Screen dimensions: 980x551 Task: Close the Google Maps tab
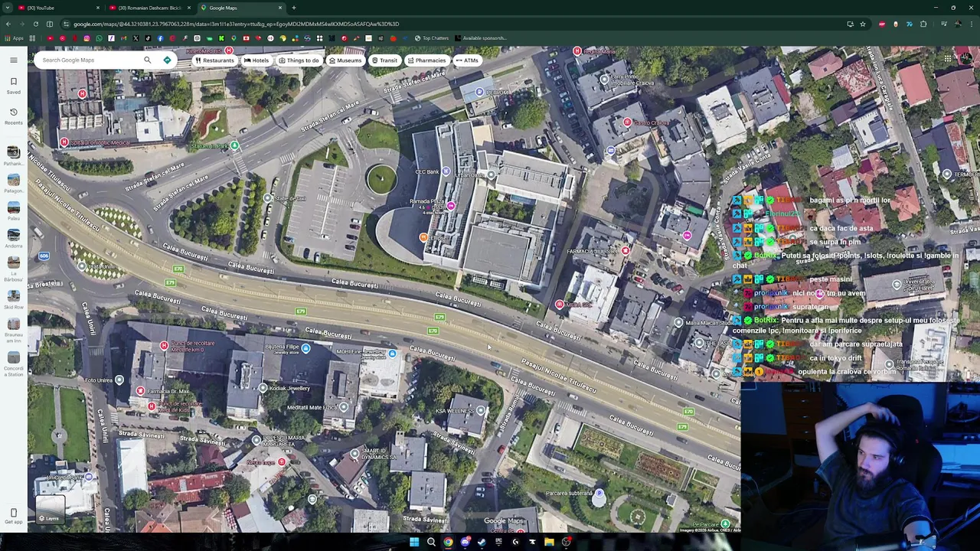pos(280,8)
